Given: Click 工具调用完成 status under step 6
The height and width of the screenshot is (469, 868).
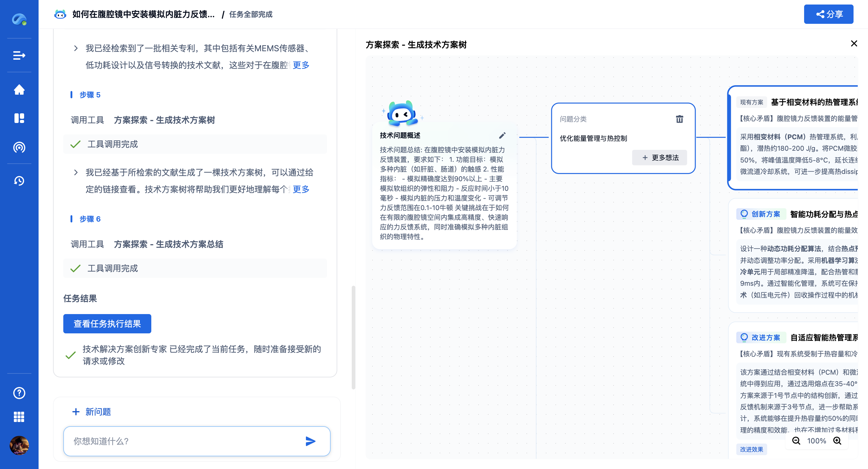Looking at the screenshot, I should pyautogui.click(x=195, y=268).
